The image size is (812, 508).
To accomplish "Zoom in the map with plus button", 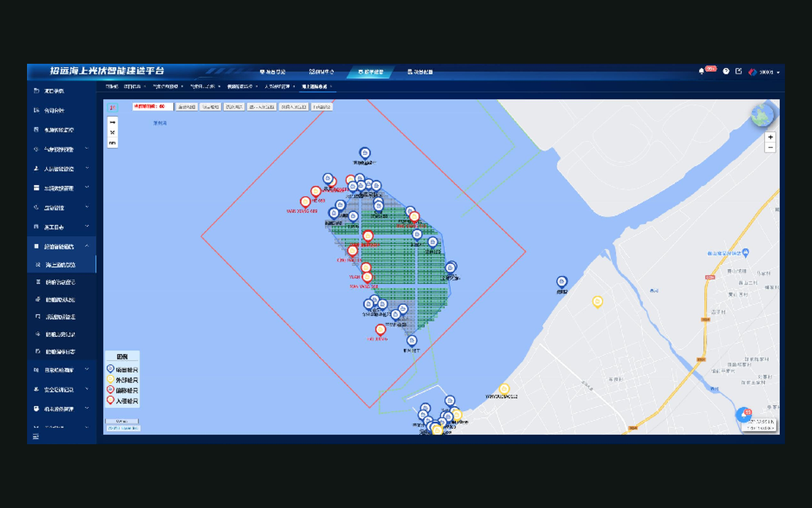I will click(x=770, y=137).
